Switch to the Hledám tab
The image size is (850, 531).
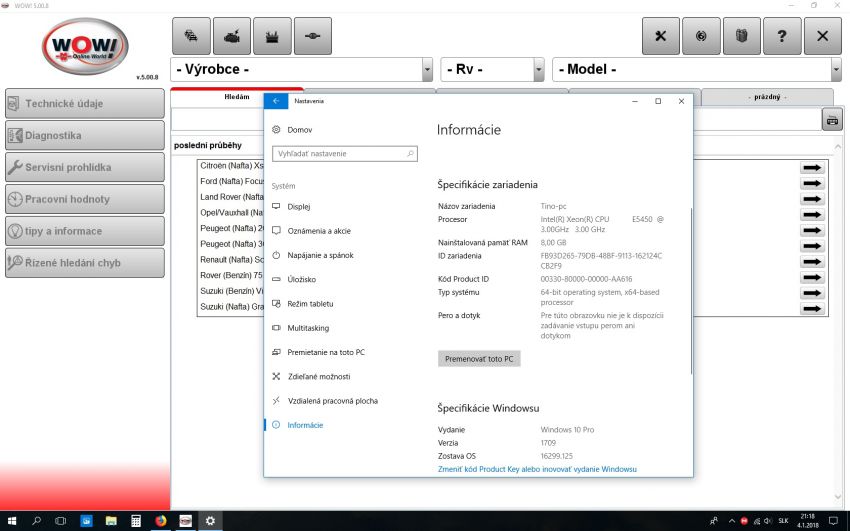(237, 97)
